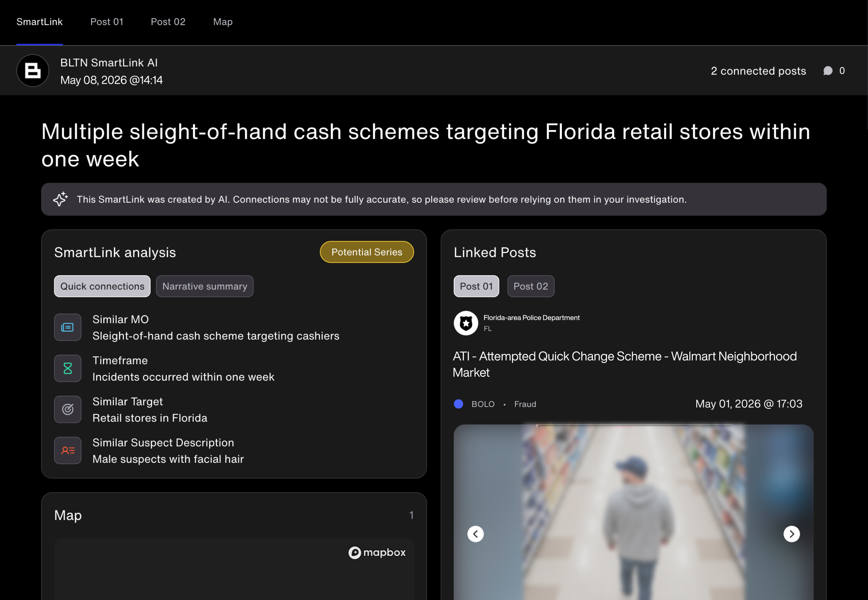Click the May 08, 2026 @14:14 timestamp
Screen dimensions: 868x600
112,80
